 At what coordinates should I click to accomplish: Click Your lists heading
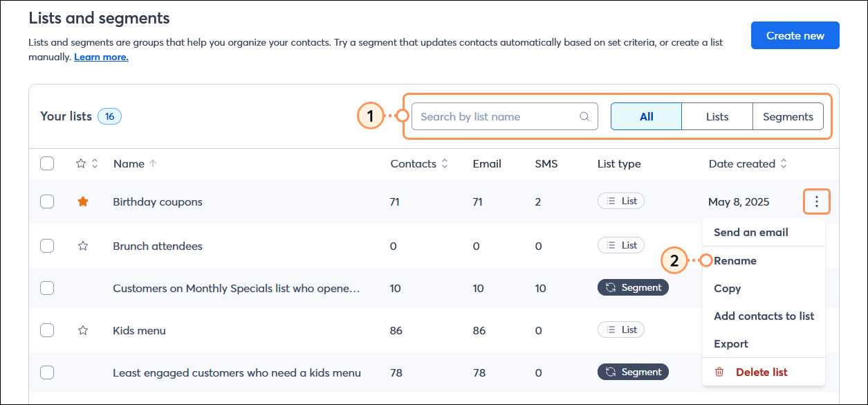click(x=66, y=116)
